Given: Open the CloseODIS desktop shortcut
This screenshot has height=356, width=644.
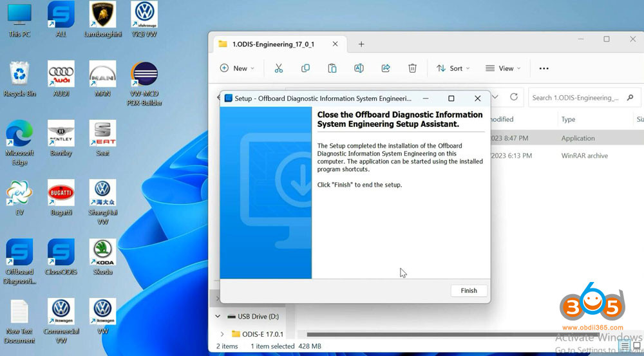Looking at the screenshot, I should (x=61, y=253).
